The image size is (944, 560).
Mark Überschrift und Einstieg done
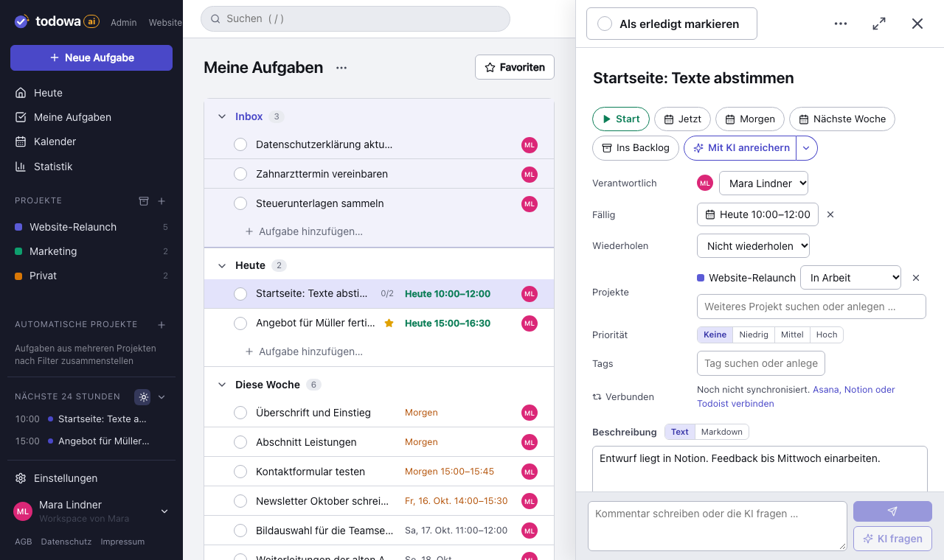pyautogui.click(x=240, y=413)
